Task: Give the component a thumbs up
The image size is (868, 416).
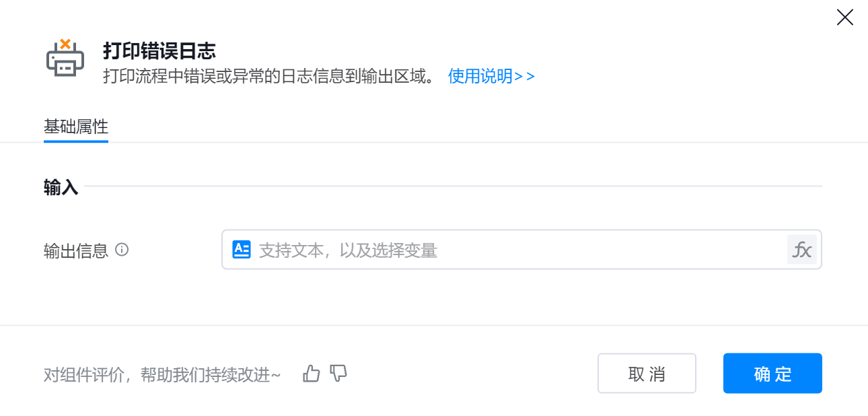Action: click(x=312, y=374)
